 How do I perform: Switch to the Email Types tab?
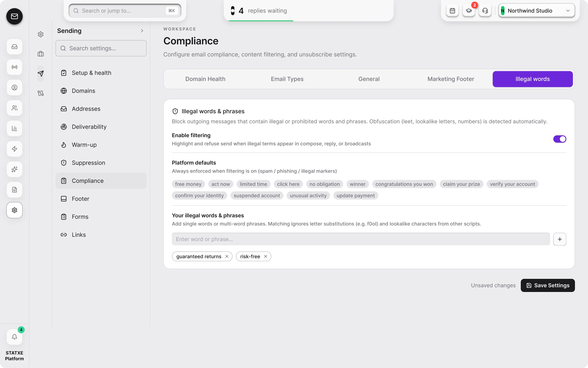[x=287, y=79]
